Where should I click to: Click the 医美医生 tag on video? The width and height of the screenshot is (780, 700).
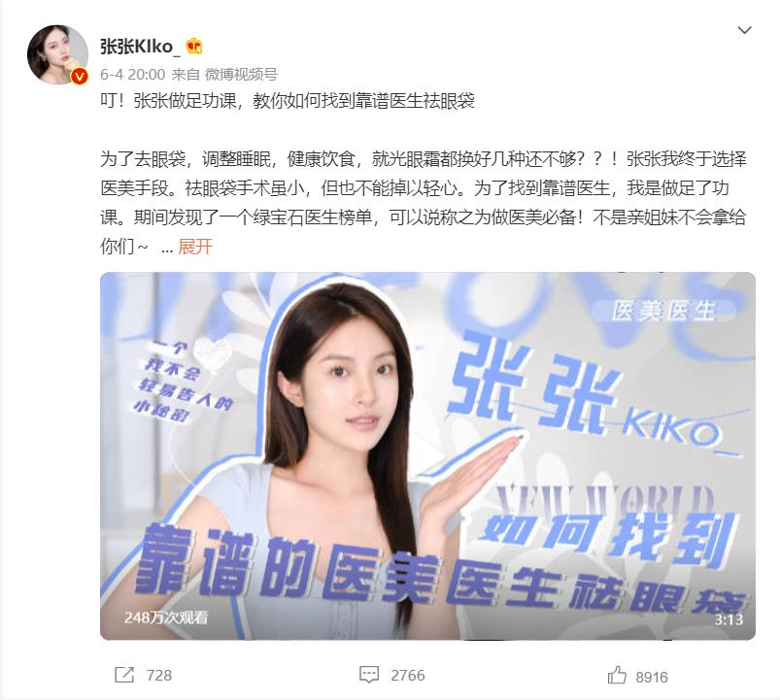[663, 311]
